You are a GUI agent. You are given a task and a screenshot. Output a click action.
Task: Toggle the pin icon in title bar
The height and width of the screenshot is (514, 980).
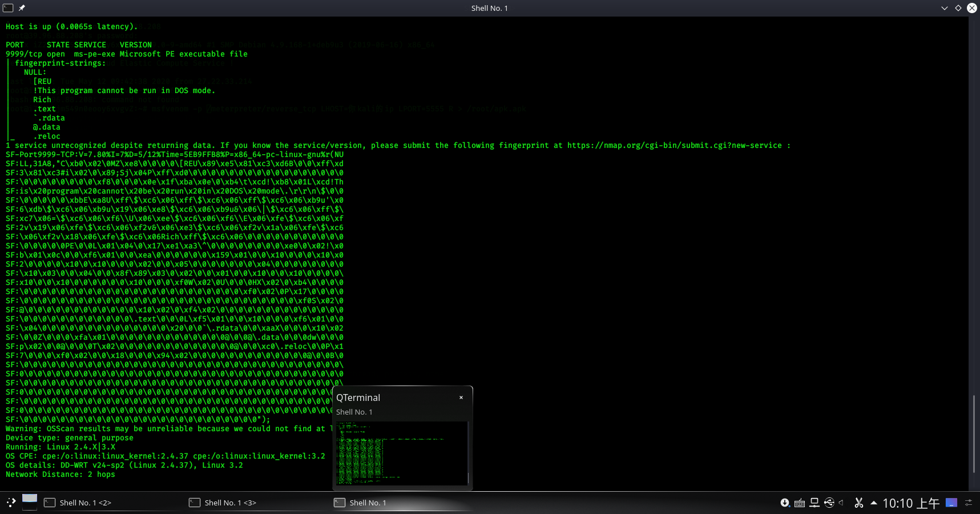pyautogui.click(x=22, y=8)
